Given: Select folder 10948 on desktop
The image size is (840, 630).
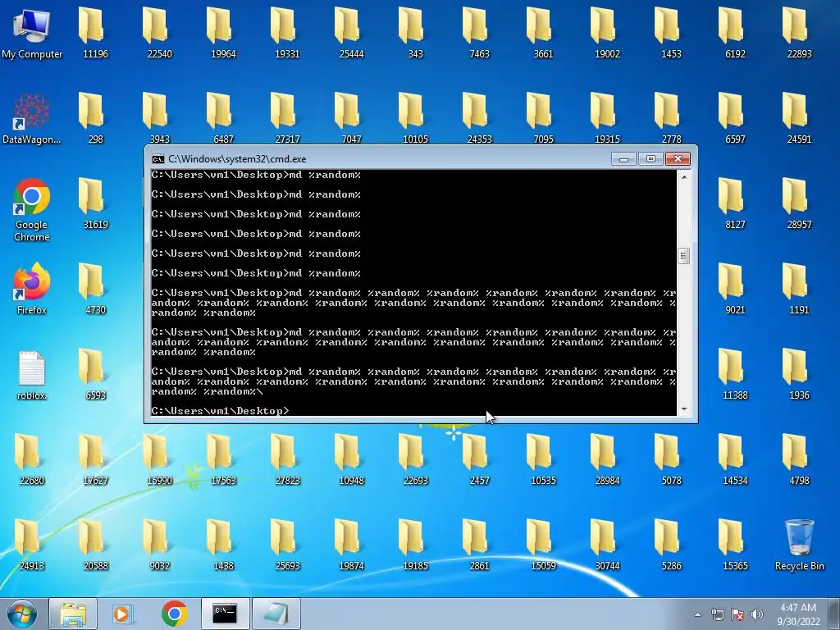Looking at the screenshot, I should click(x=351, y=460).
